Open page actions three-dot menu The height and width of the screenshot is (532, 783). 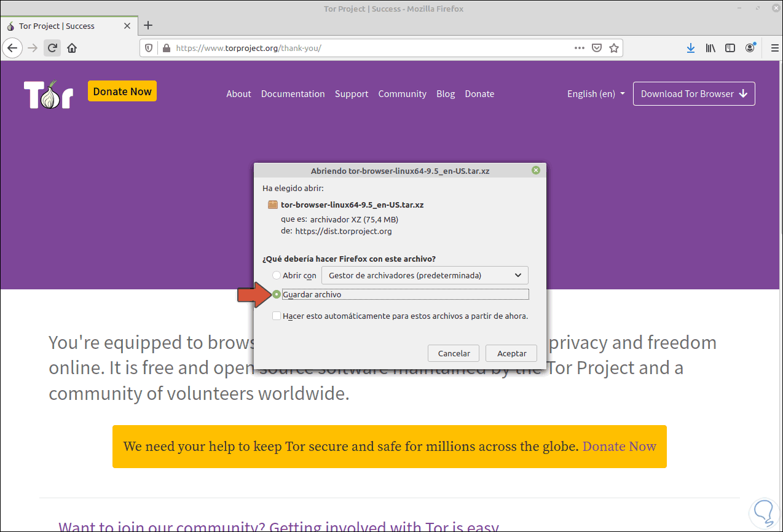tap(580, 48)
